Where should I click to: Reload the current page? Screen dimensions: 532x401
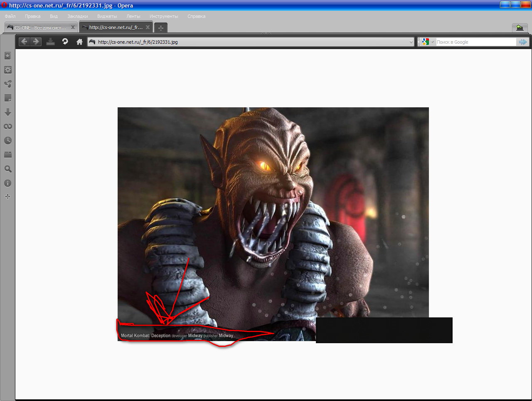[65, 42]
